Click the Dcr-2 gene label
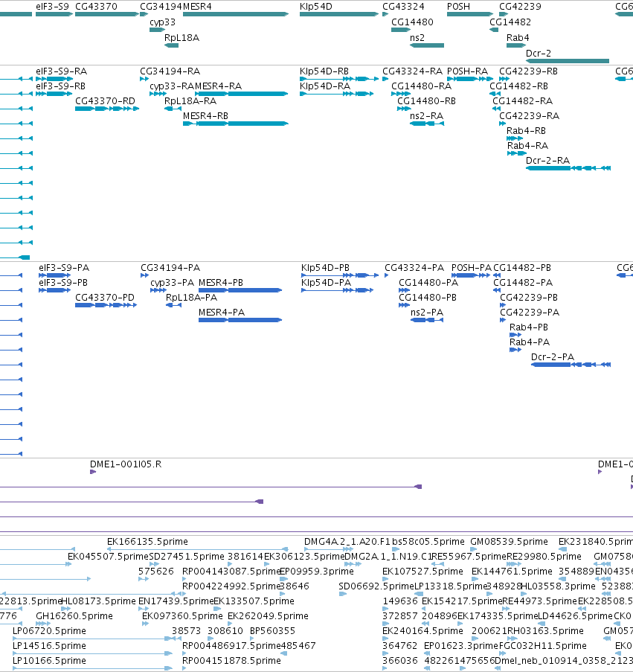633x672 pixels. coord(539,53)
